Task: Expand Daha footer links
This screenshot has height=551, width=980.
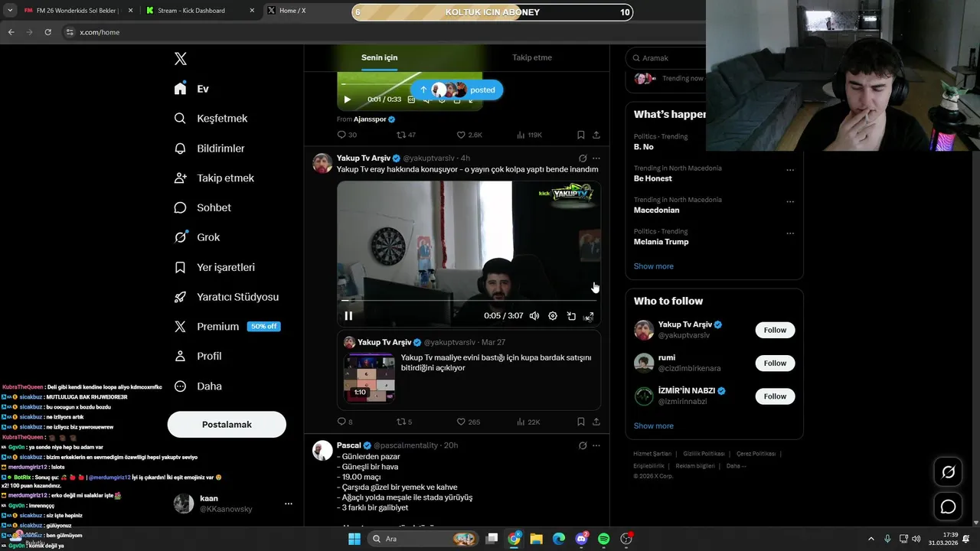Action: (x=736, y=466)
